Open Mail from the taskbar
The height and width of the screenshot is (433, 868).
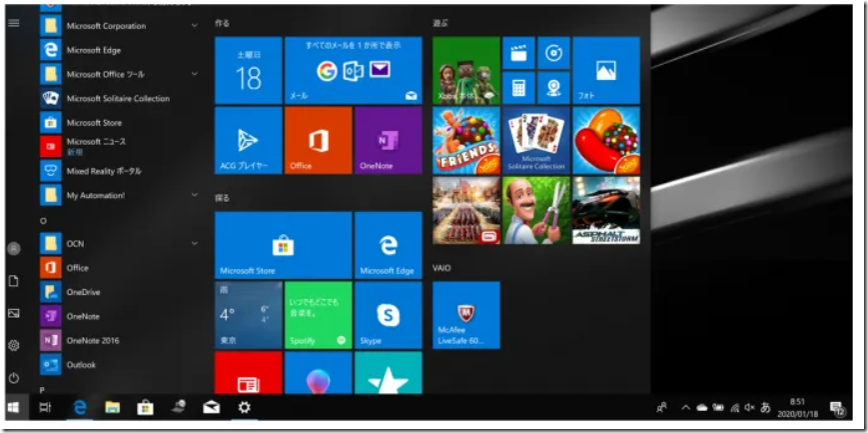[211, 408]
